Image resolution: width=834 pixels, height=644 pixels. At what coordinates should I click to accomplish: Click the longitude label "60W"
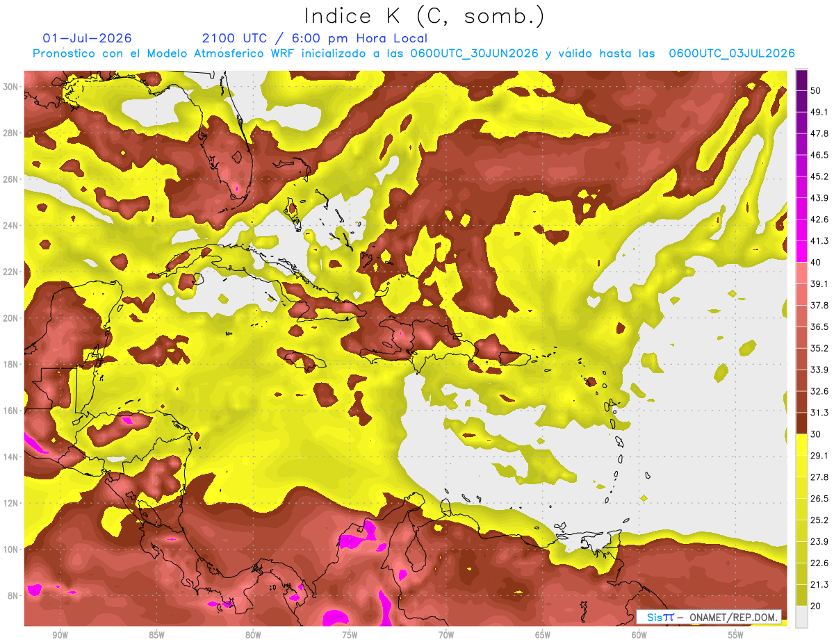[x=639, y=635]
